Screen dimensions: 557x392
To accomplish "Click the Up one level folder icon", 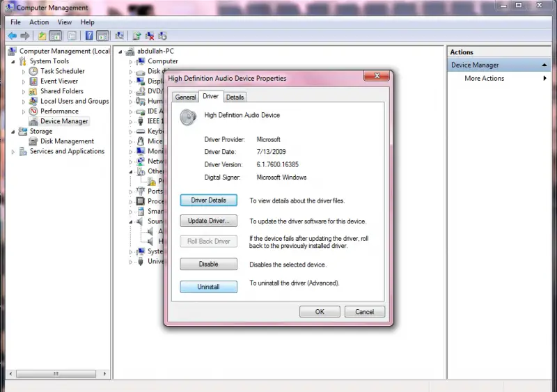I will (x=42, y=36).
